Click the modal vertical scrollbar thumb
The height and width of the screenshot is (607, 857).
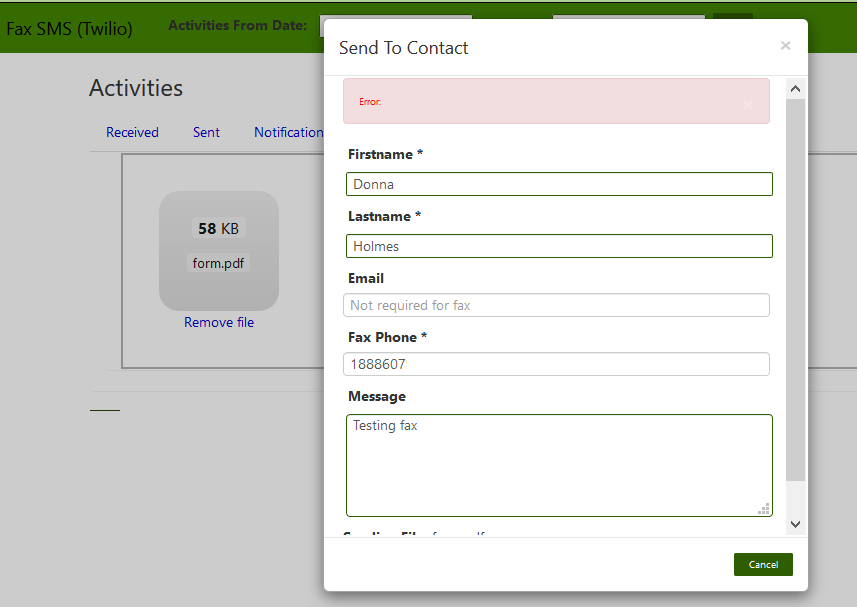tap(796, 290)
